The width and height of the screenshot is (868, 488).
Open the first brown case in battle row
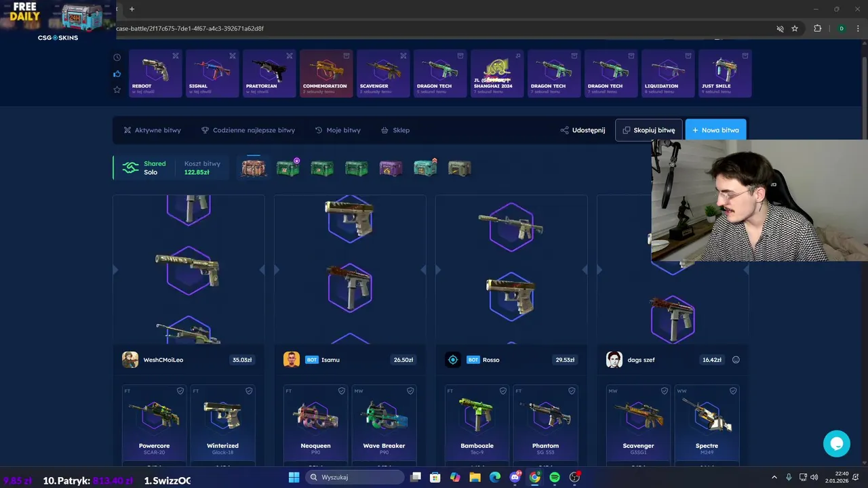[x=254, y=167]
